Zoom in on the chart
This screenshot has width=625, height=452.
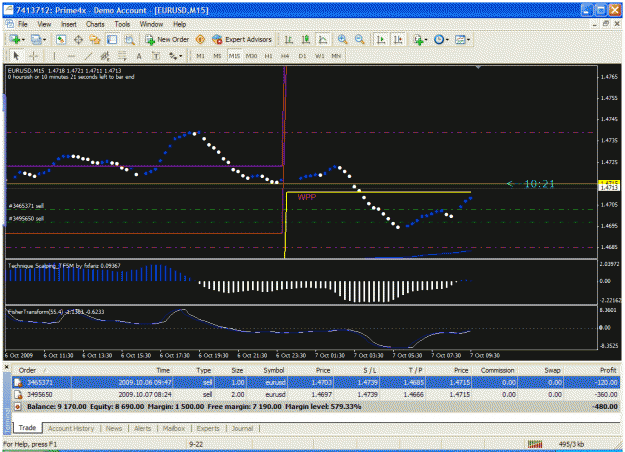point(342,39)
